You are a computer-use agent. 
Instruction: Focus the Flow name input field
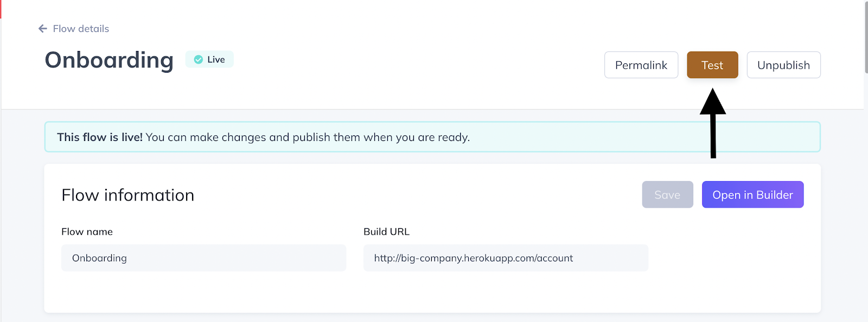point(203,258)
